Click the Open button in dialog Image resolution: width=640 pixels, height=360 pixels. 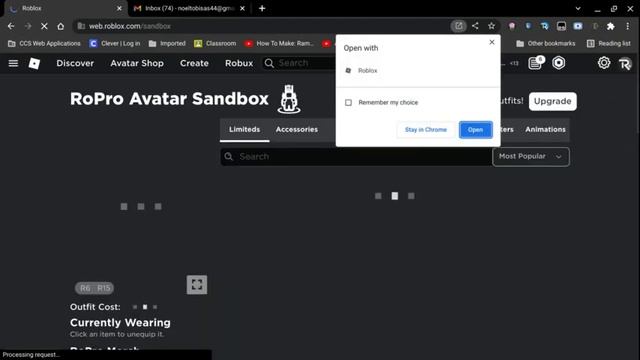tap(476, 130)
